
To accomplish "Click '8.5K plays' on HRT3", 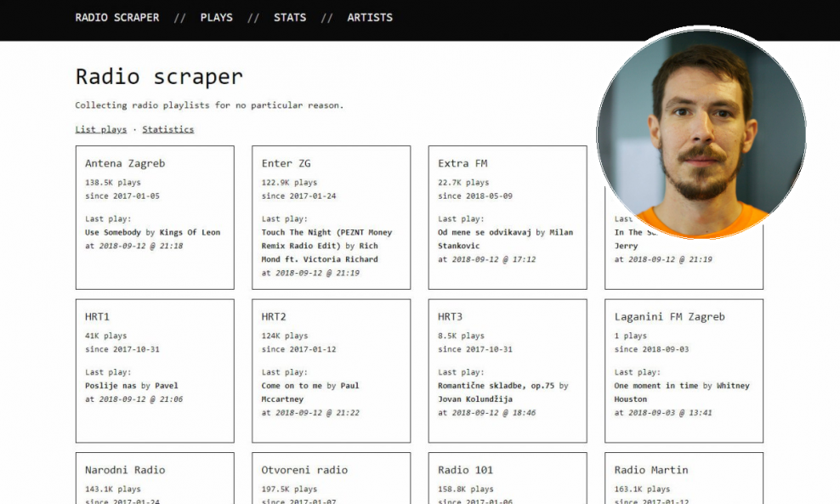I will [461, 335].
